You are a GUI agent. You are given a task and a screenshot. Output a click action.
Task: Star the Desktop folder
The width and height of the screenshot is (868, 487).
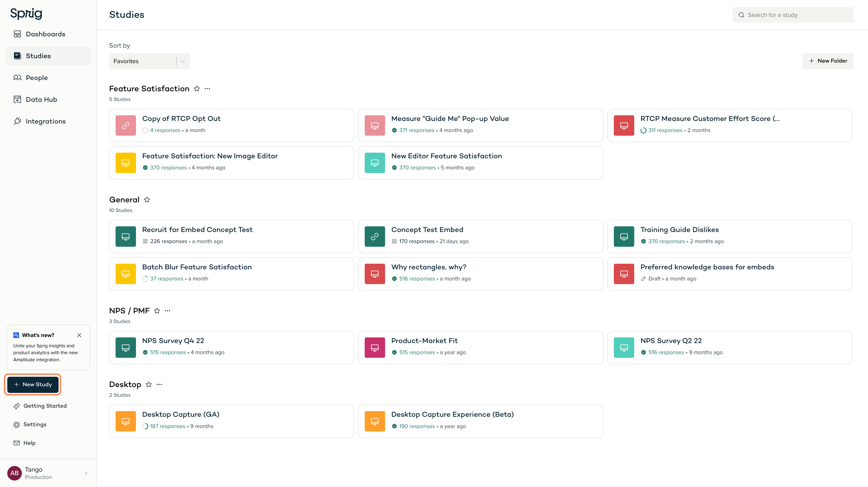pyautogui.click(x=149, y=384)
